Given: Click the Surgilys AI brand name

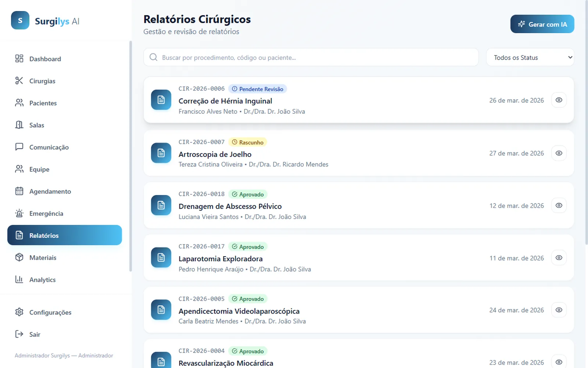Looking at the screenshot, I should 57,21.
